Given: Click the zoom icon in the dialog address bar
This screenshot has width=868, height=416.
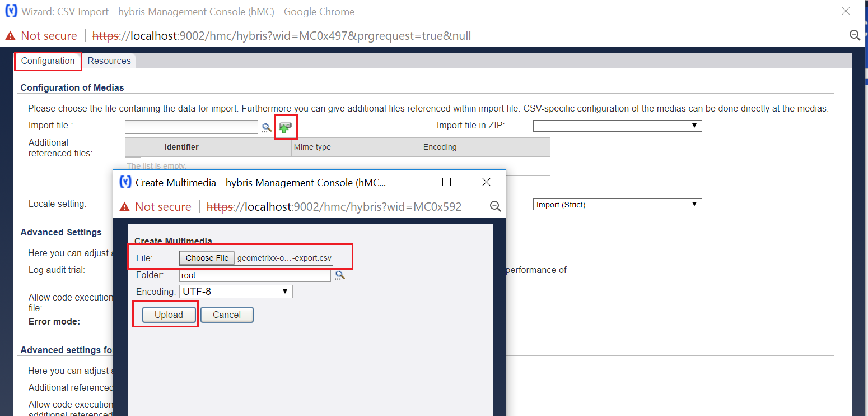Looking at the screenshot, I should coord(495,206).
